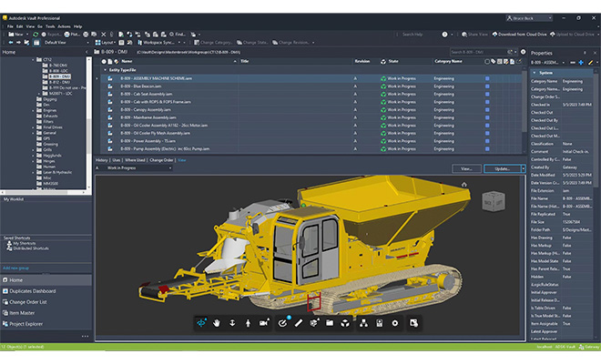The height and width of the screenshot is (364, 601).
Task: Click the Orbit tool in viewer toolbar
Action: 201,323
